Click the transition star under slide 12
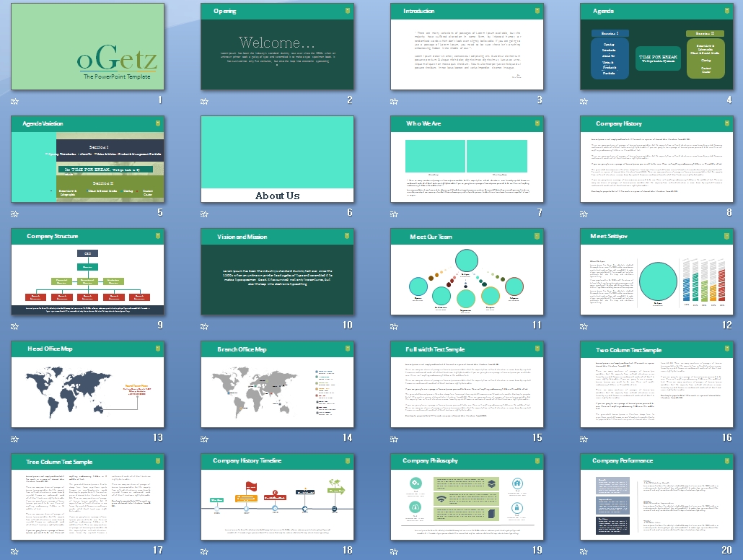Viewport: 743px width, 560px height. click(x=584, y=327)
